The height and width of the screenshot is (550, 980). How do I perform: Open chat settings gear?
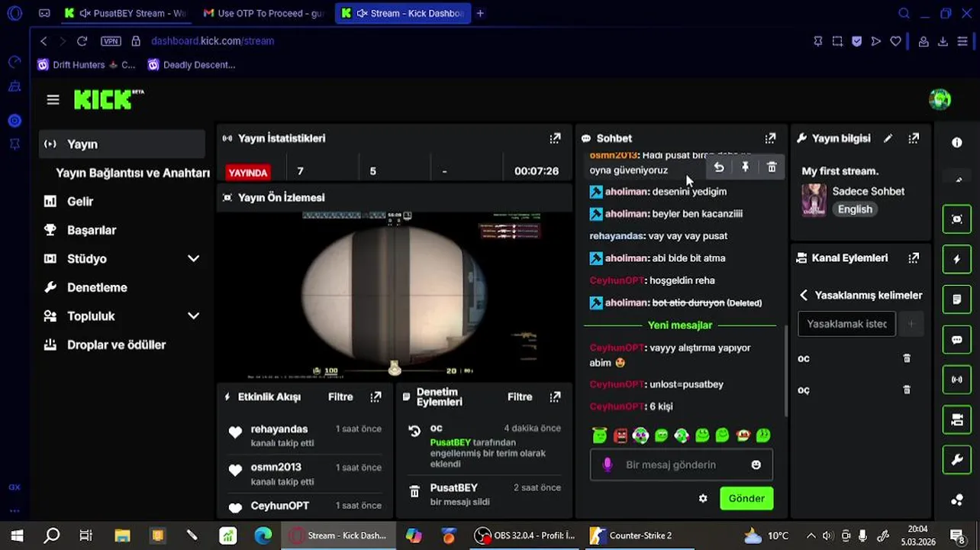pos(703,498)
